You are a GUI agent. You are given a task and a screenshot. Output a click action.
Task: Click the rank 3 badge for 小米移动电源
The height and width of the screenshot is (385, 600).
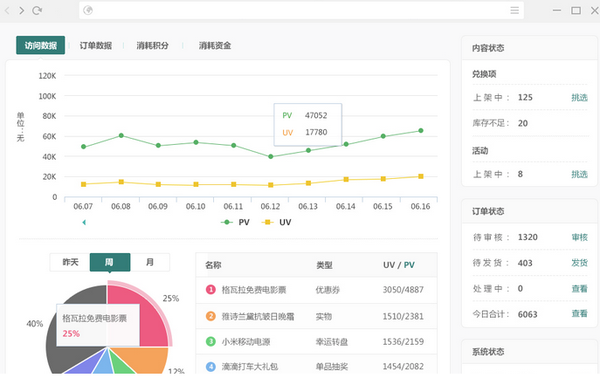tap(211, 341)
